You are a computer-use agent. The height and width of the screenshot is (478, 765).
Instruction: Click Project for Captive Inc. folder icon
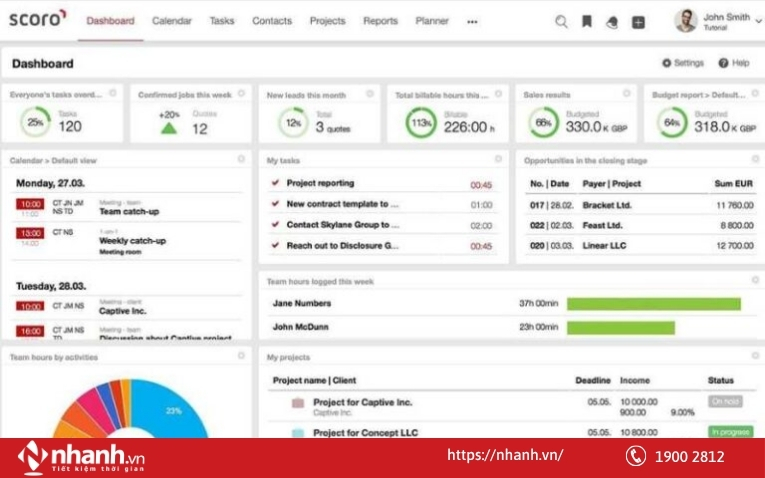click(298, 403)
